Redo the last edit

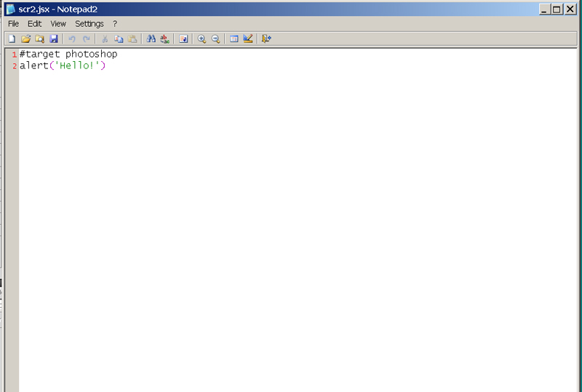(86, 39)
